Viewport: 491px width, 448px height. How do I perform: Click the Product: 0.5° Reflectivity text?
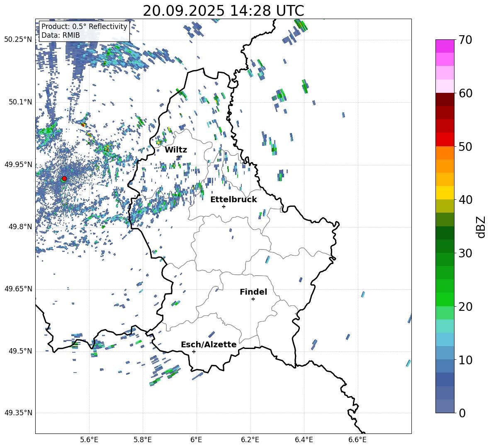tap(84, 27)
